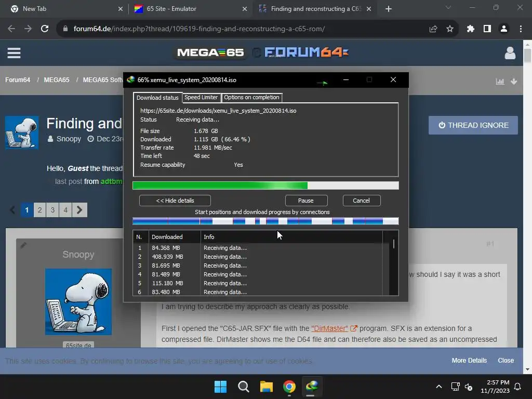The height and width of the screenshot is (399, 532).
Task: Open Windows taskbar search
Action: click(243, 387)
